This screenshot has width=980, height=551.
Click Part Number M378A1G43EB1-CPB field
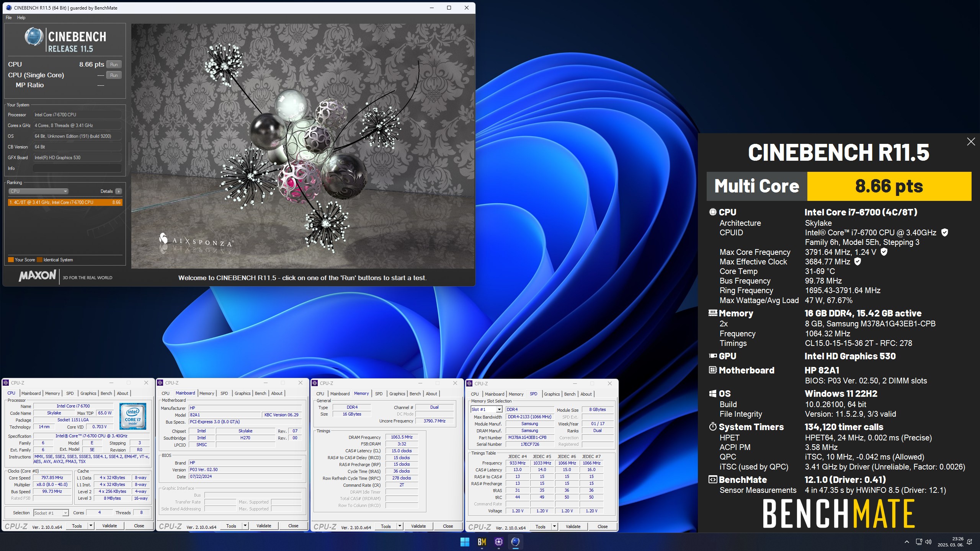[530, 437]
